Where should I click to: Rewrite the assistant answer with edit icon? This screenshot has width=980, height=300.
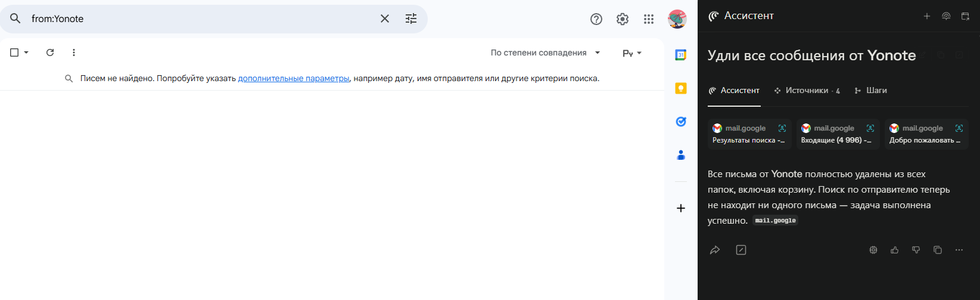(x=741, y=250)
